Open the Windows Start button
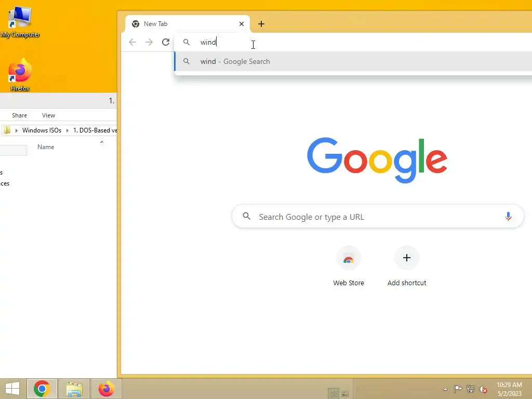The image size is (532, 399). tap(12, 389)
